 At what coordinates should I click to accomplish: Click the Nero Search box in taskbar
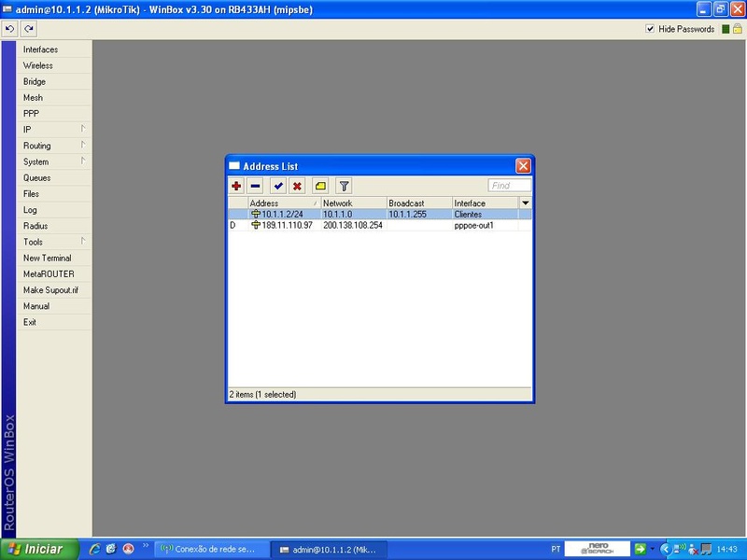pos(598,549)
